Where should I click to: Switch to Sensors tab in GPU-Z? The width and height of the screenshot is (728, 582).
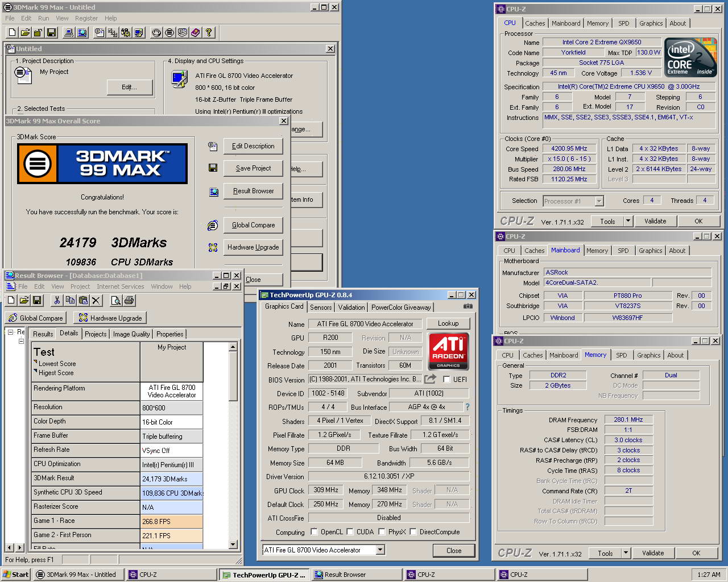pos(321,307)
